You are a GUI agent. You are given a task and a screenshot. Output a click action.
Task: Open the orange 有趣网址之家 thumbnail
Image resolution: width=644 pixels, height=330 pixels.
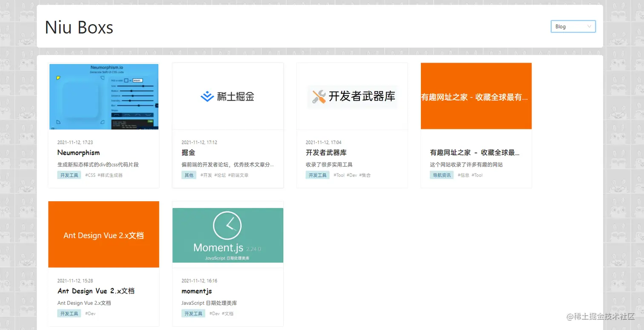(476, 96)
